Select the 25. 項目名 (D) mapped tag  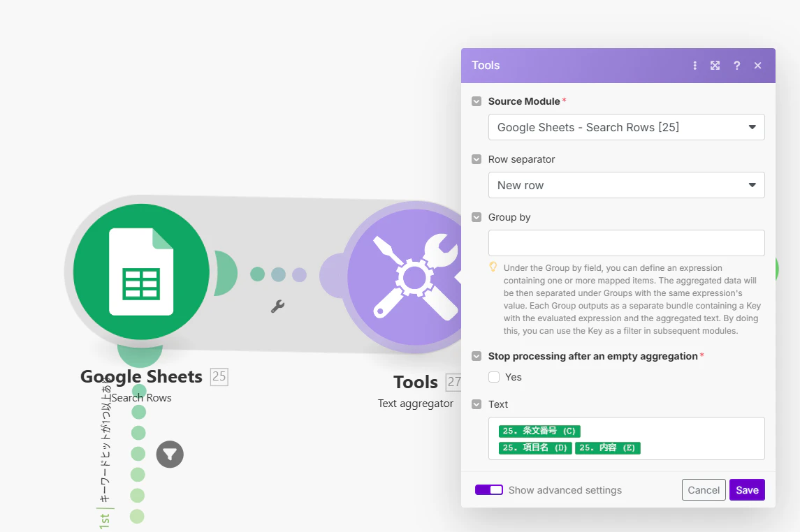[x=535, y=448]
